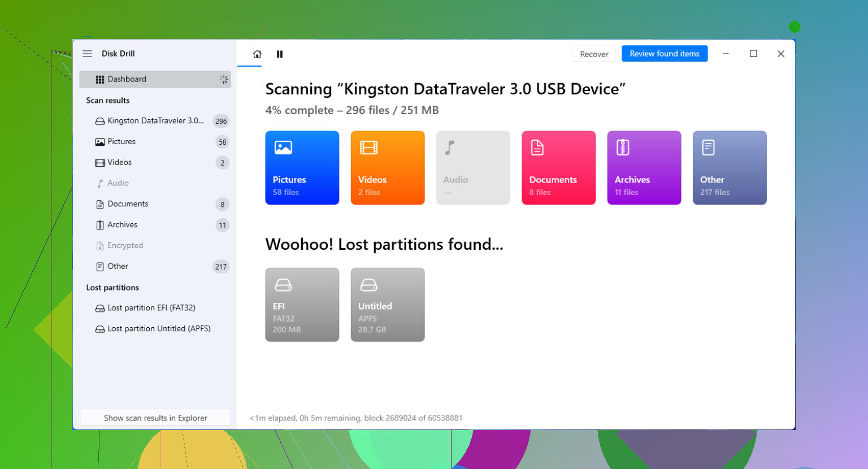The height and width of the screenshot is (469, 868).
Task: Click the image icon beside Pictures in sidebar
Action: click(x=100, y=142)
